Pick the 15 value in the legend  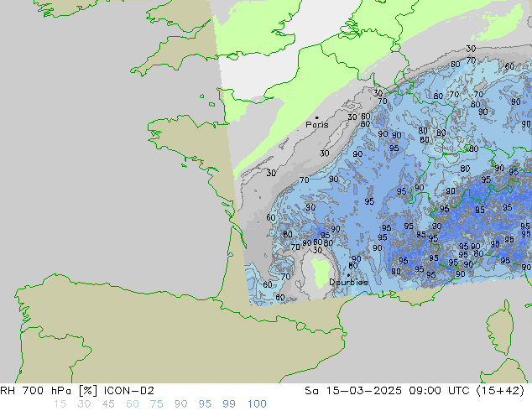60,404
